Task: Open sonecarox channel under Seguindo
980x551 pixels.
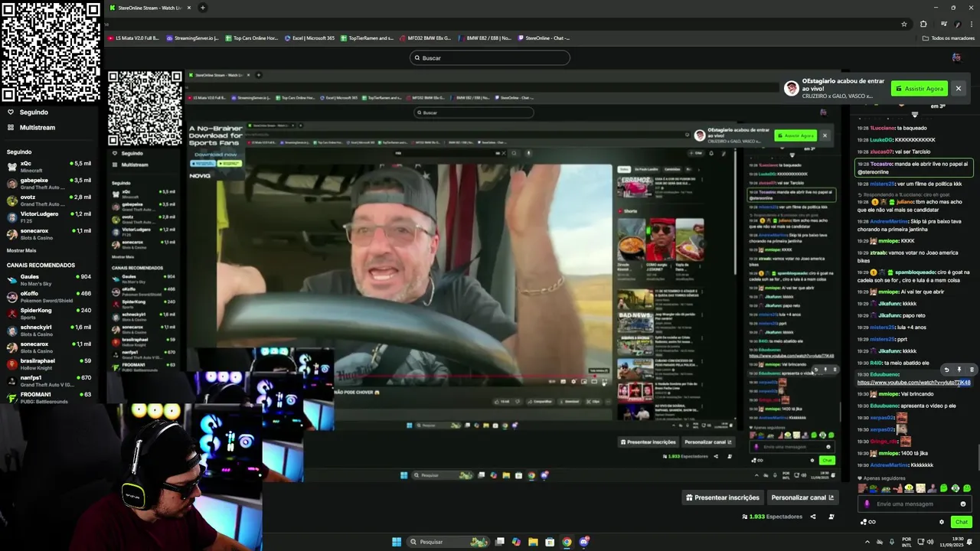Action: [49, 233]
